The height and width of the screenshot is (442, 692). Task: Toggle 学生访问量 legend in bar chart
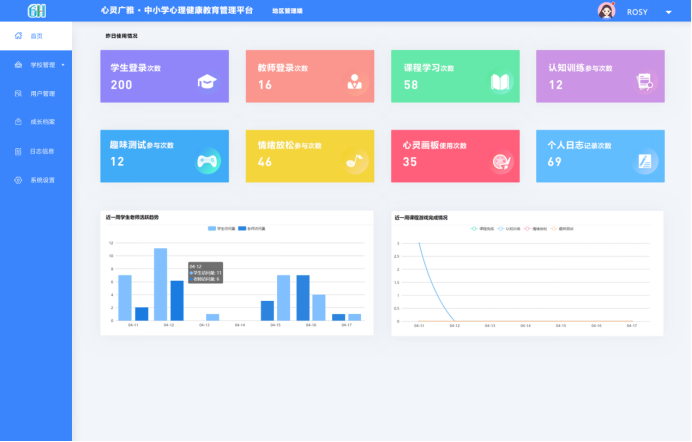[220, 228]
